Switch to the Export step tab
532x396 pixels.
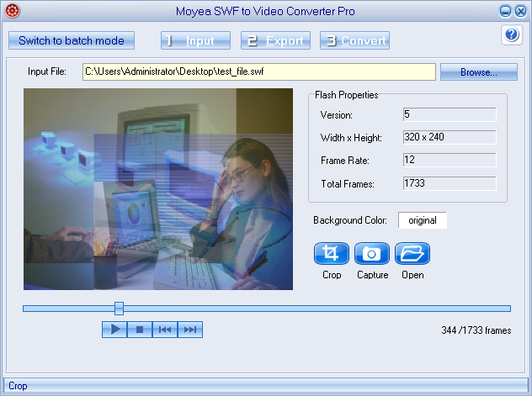coord(275,40)
